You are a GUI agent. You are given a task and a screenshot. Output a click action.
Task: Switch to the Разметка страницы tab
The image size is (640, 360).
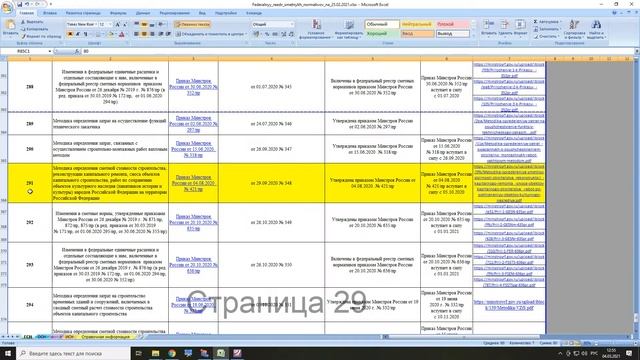click(x=83, y=13)
